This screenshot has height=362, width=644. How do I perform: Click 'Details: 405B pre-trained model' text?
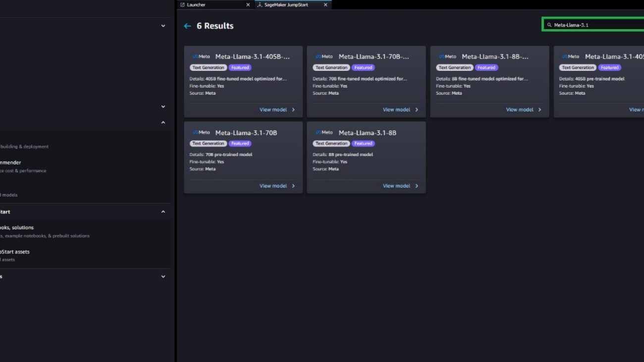tap(592, 79)
